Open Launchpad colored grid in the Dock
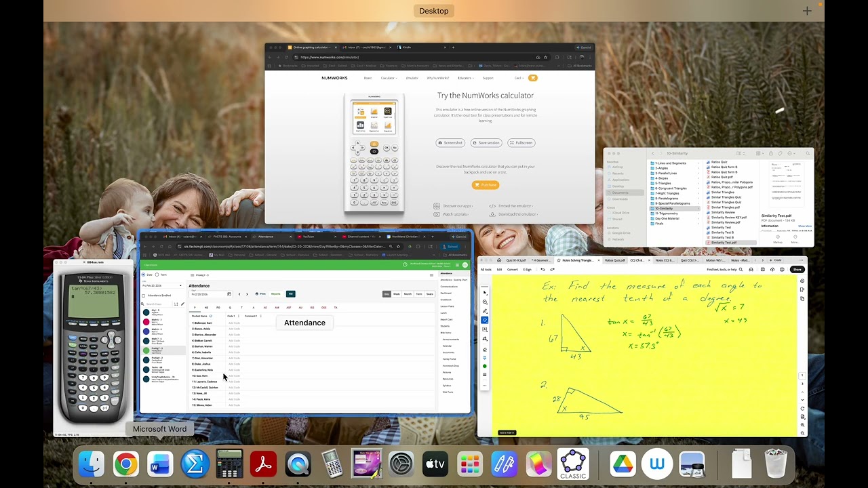868x488 pixels. (470, 464)
